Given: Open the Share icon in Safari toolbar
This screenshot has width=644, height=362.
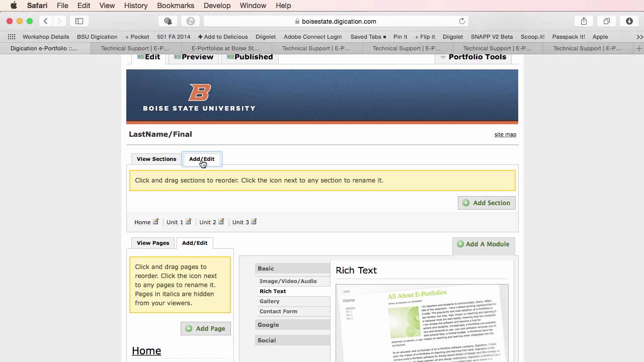Looking at the screenshot, I should [x=584, y=21].
